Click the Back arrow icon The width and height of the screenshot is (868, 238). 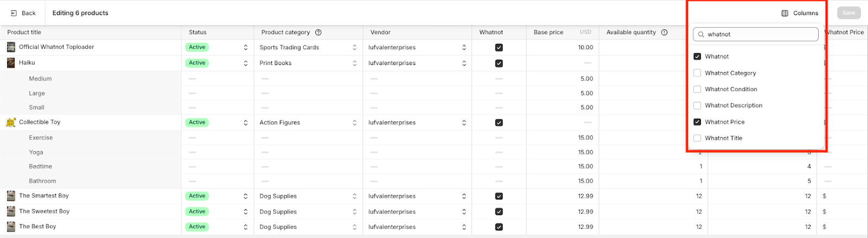(x=14, y=13)
